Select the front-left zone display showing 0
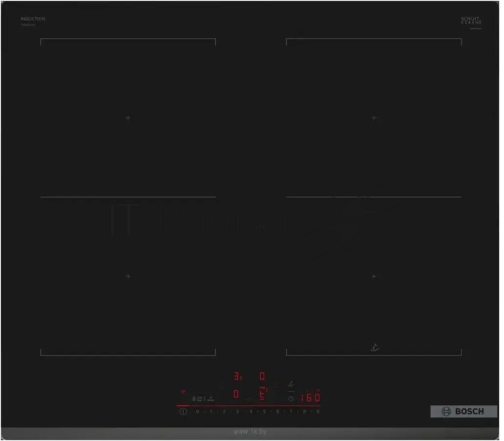The height and width of the screenshot is (441, 504). coord(236,394)
